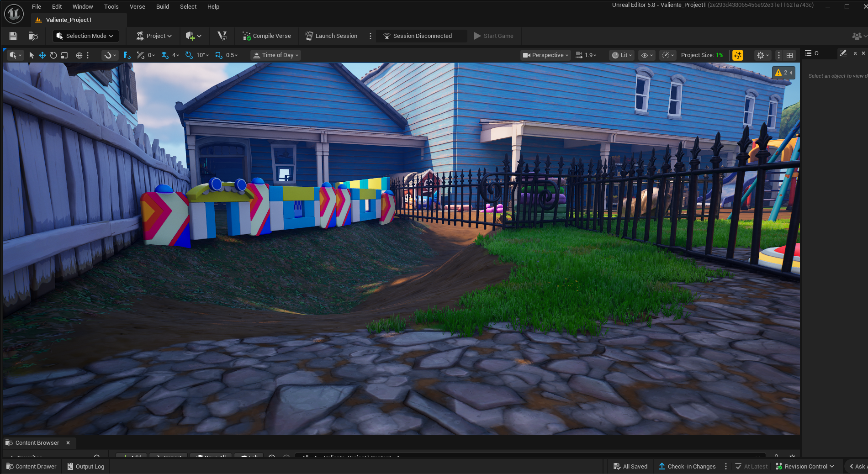Close the Details panel tab
This screenshot has height=474, width=868.
863,53
